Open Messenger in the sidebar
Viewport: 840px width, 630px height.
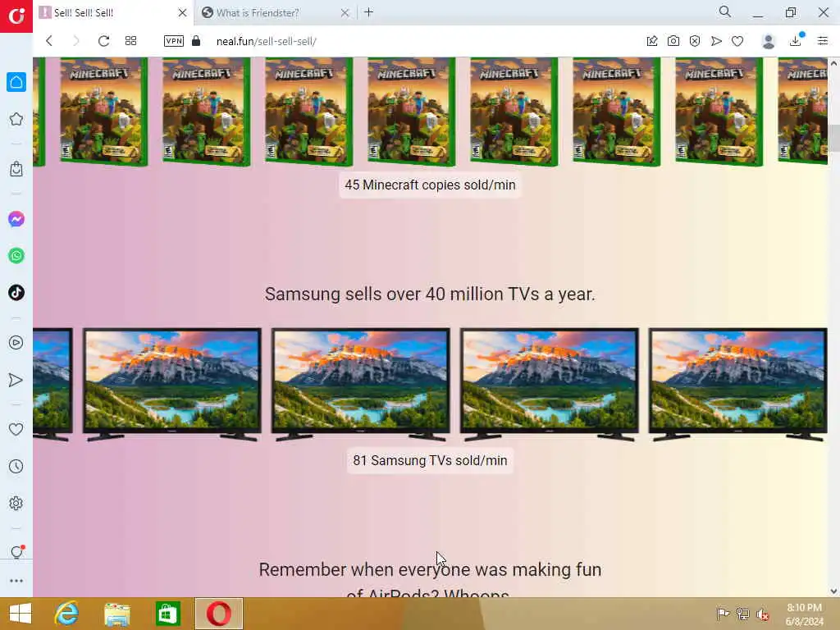click(x=16, y=219)
